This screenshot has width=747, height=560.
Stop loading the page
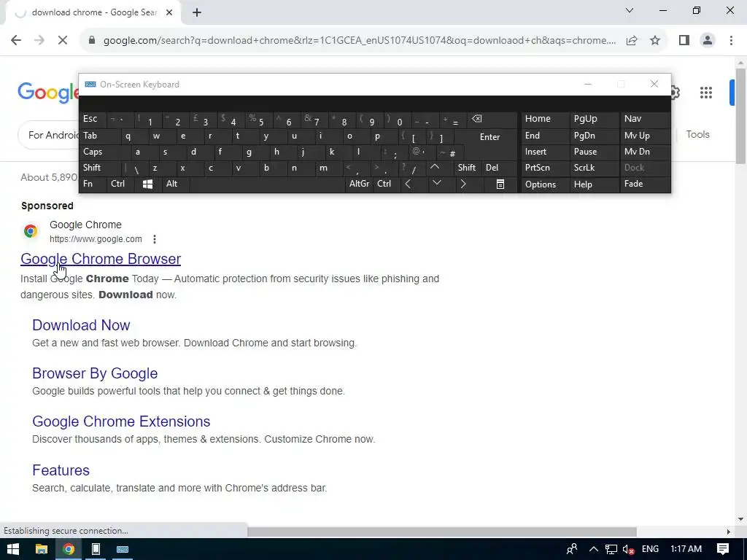(63, 41)
